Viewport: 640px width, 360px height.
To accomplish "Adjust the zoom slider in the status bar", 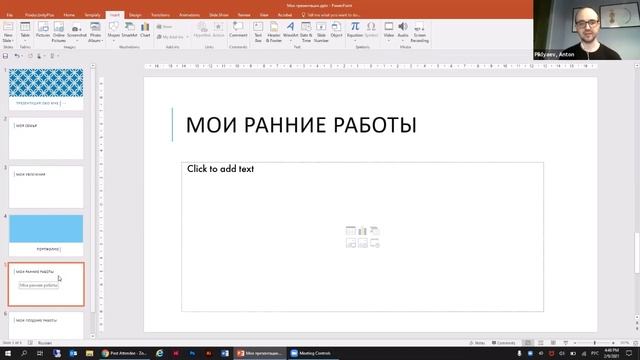I will (x=594, y=343).
